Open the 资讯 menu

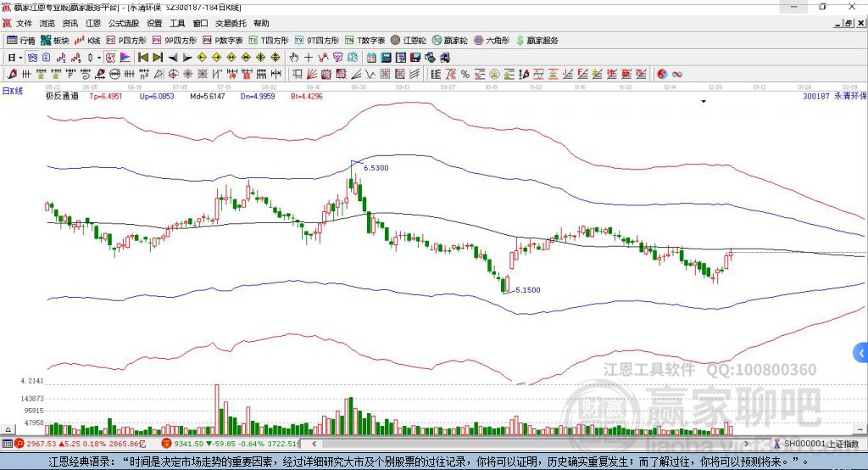click(x=70, y=23)
